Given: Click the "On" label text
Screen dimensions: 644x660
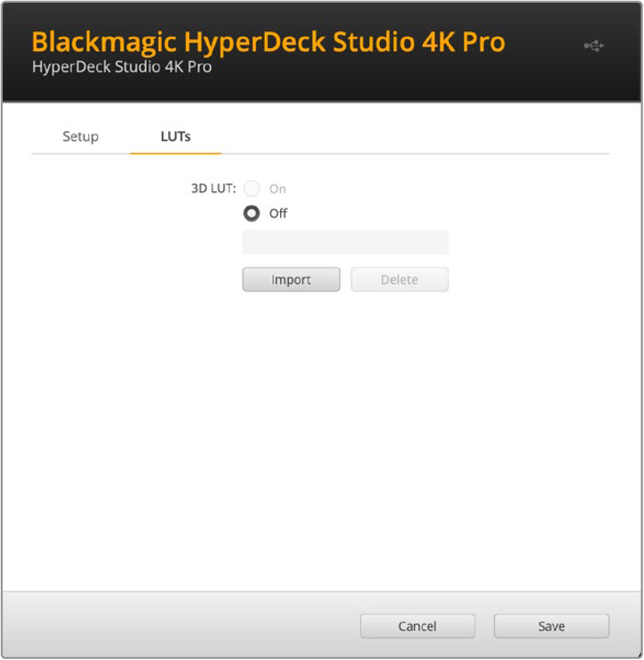Looking at the screenshot, I should [x=278, y=189].
